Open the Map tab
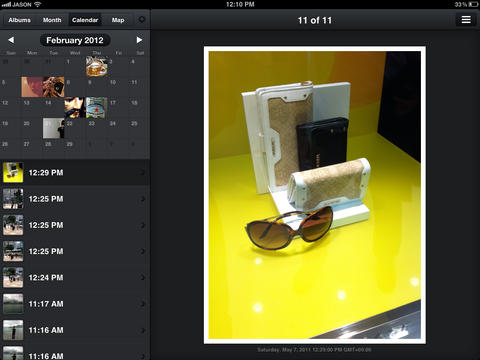Image resolution: width=480 pixels, height=360 pixels. (x=118, y=20)
